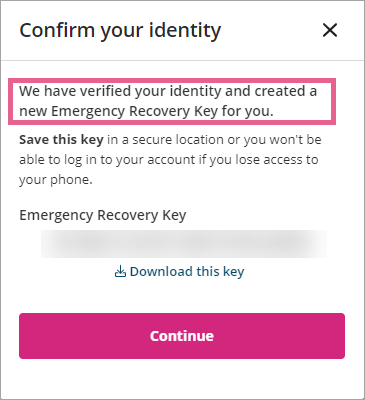365x400 pixels.
Task: Click 'new Emergency Recovery Key for you' line
Action: pos(146,111)
